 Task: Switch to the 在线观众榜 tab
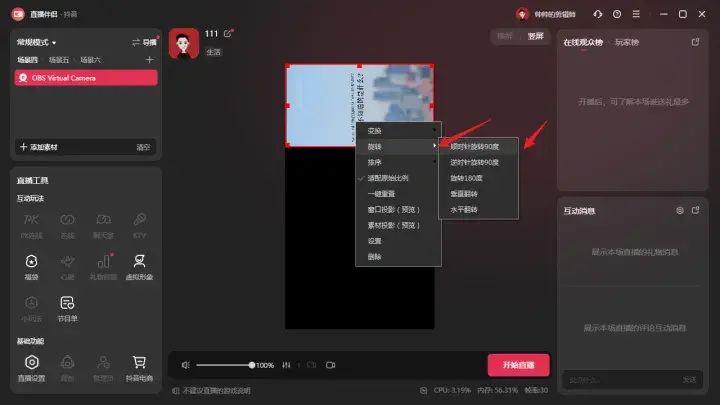point(583,42)
